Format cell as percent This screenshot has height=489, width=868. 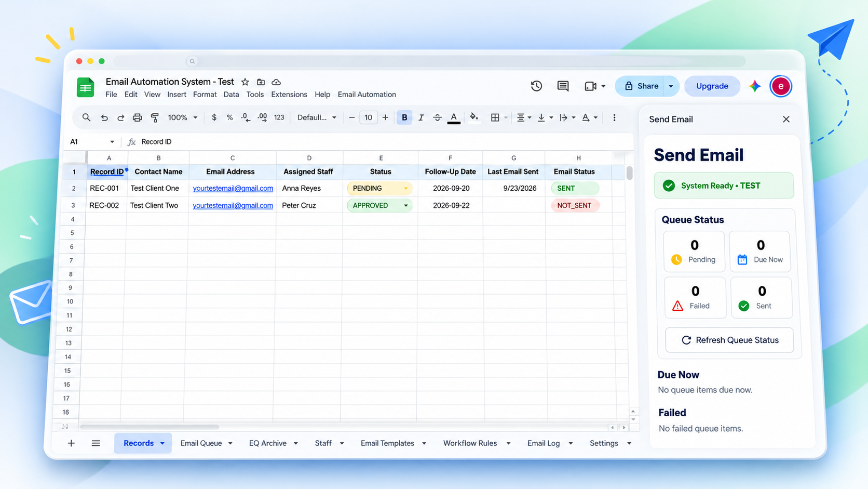pyautogui.click(x=229, y=117)
